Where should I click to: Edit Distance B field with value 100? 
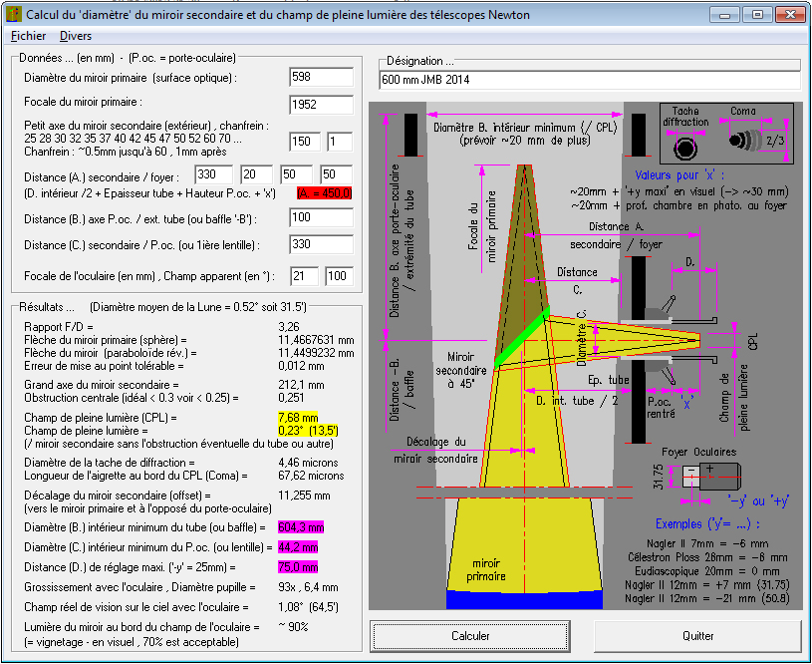[322, 217]
